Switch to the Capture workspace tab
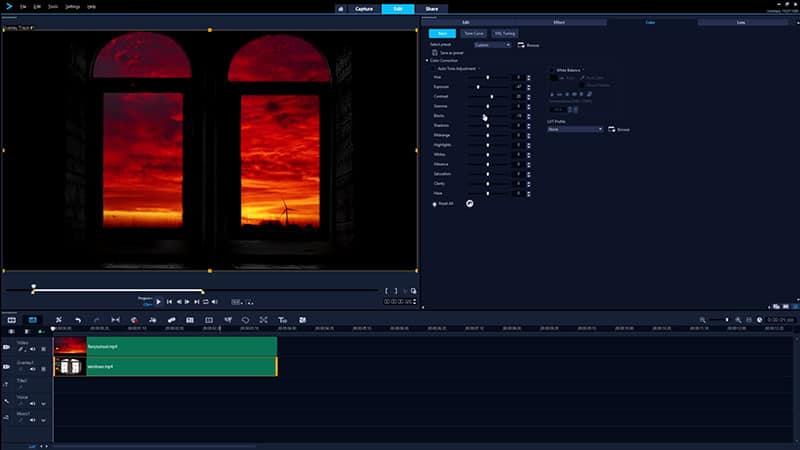The image size is (800, 450). click(x=364, y=9)
